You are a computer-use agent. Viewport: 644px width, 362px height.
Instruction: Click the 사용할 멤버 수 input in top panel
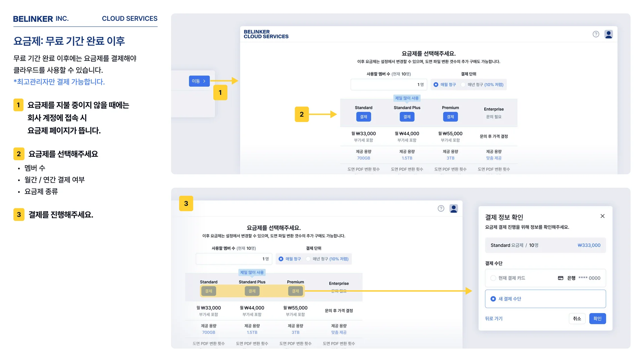(388, 85)
